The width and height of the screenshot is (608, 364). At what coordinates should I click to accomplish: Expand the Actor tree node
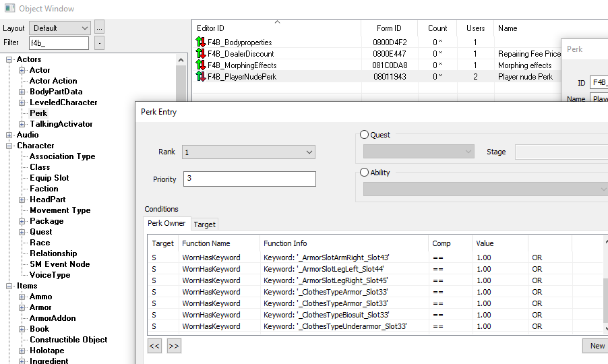pos(22,70)
